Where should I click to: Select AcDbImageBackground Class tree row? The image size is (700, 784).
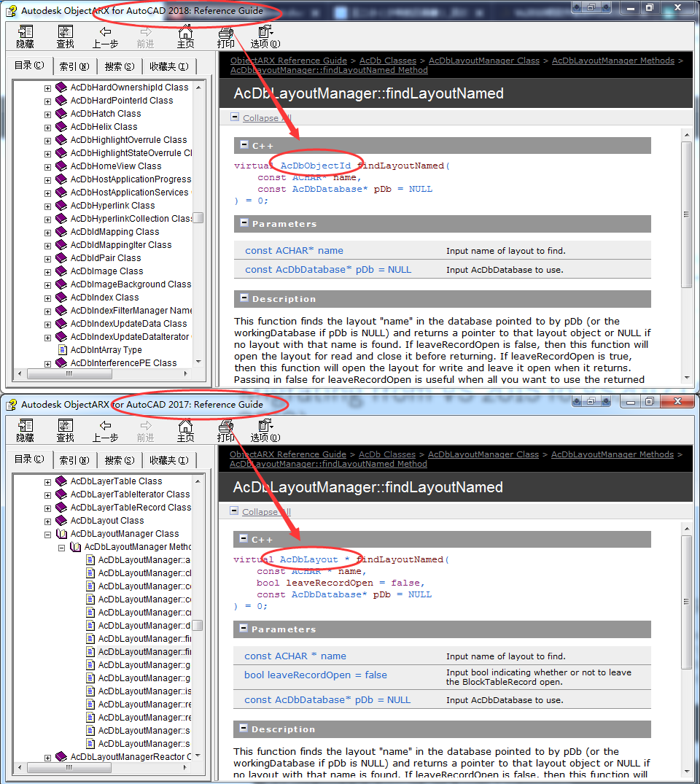tap(131, 284)
